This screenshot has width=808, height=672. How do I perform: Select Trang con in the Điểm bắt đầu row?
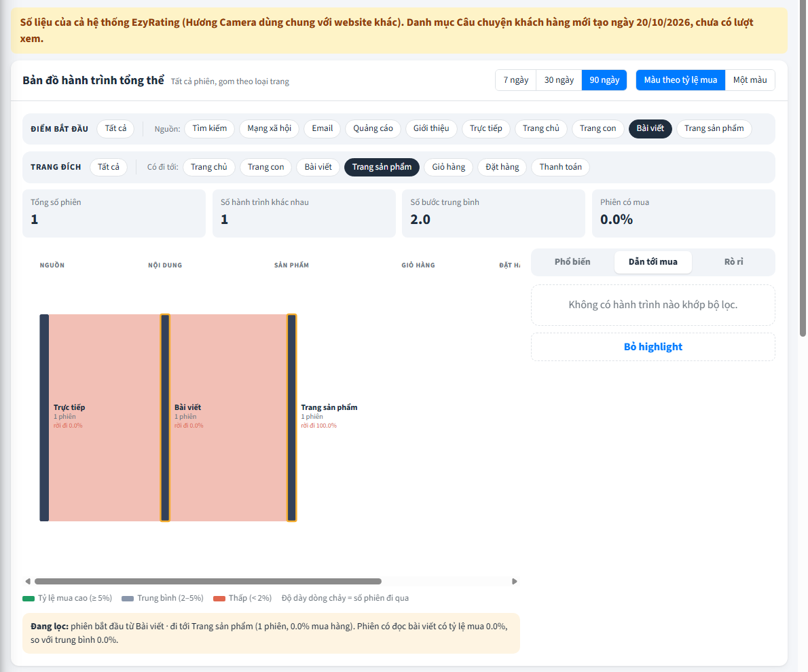coord(598,128)
